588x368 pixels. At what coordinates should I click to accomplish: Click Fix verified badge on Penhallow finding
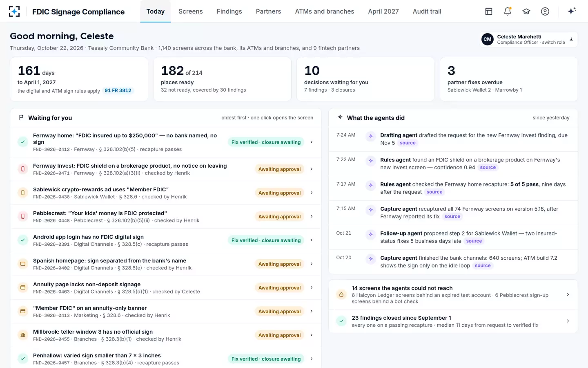(266, 359)
